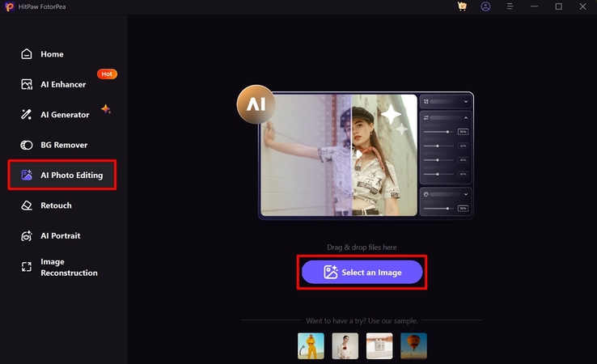Viewport: 597px width, 364px height.
Task: Open the hamburger menu in title bar
Action: (x=510, y=6)
